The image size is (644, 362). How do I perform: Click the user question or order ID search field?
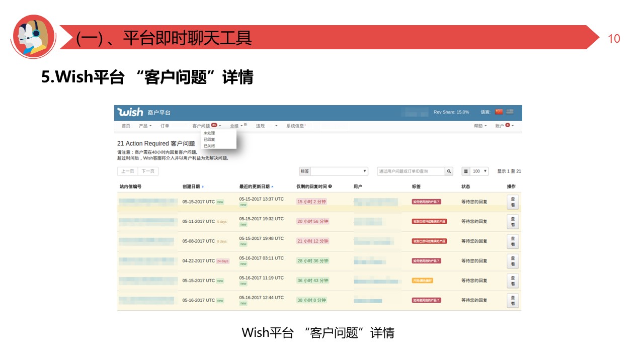coord(411,171)
